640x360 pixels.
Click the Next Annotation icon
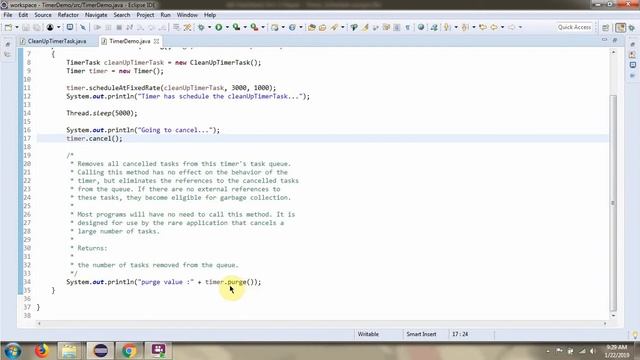447,27
